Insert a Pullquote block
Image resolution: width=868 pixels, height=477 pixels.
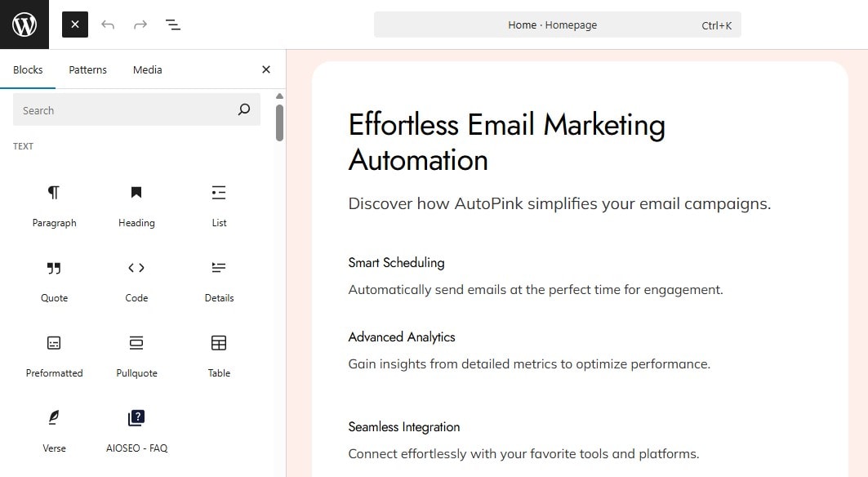pyautogui.click(x=136, y=356)
